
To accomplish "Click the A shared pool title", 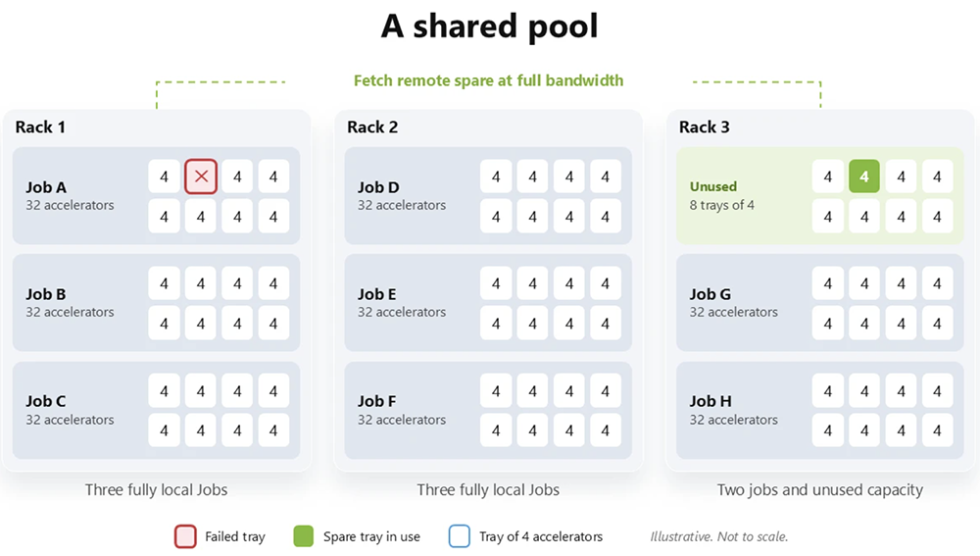I will [489, 26].
